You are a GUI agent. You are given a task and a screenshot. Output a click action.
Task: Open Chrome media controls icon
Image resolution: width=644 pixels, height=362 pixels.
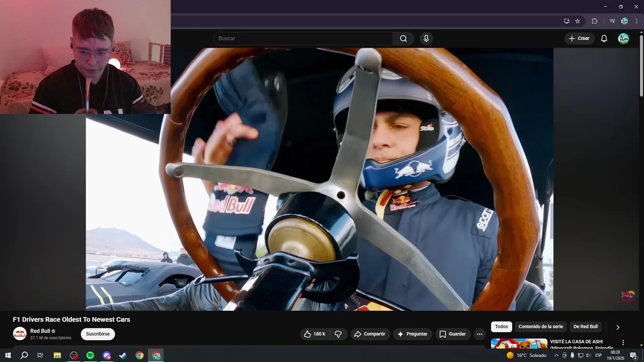click(x=612, y=21)
